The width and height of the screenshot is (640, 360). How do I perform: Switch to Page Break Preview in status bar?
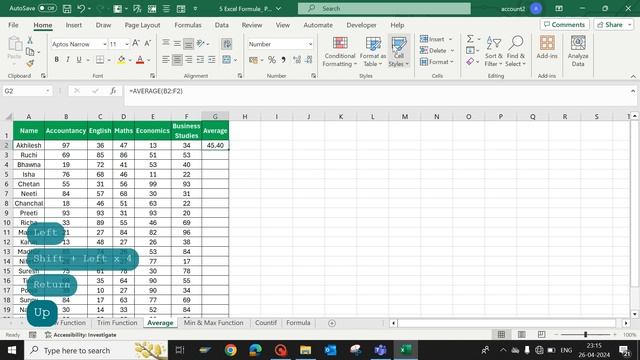(x=541, y=335)
